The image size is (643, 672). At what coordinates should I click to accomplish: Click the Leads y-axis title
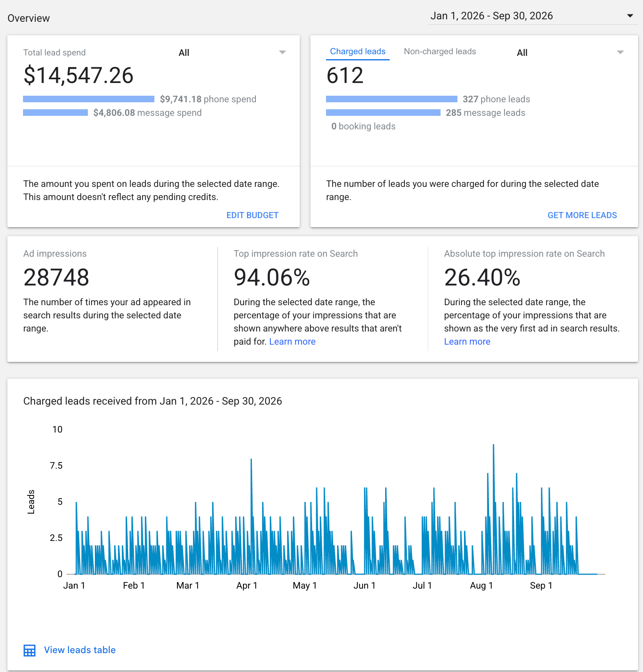pyautogui.click(x=31, y=502)
